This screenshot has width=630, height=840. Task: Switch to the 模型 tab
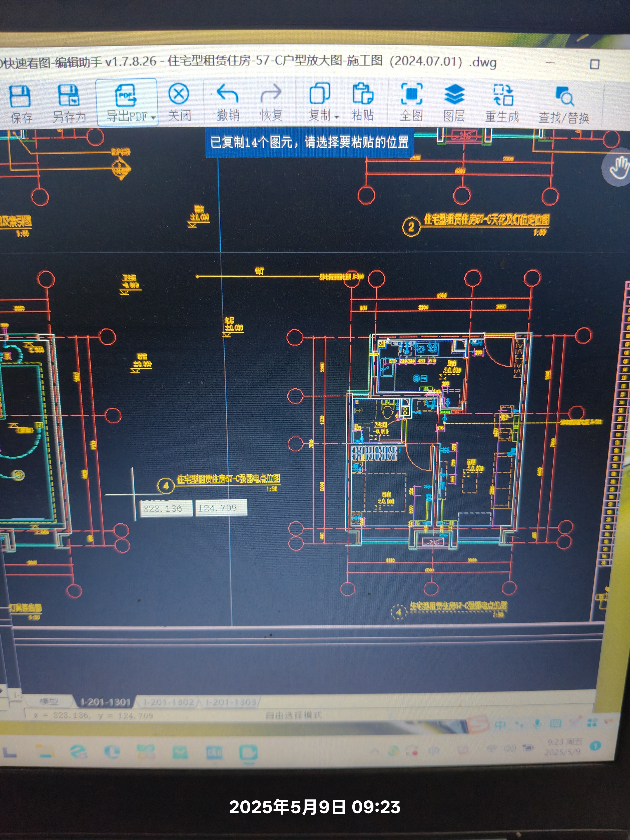tap(49, 701)
